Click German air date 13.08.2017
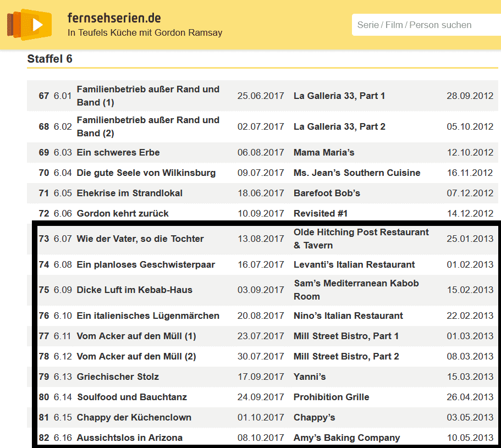 [x=261, y=239]
